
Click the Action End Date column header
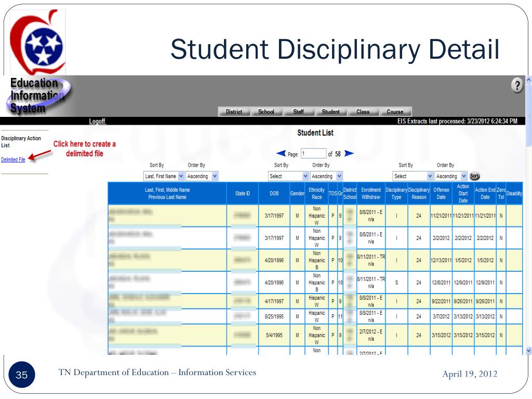[x=485, y=193]
